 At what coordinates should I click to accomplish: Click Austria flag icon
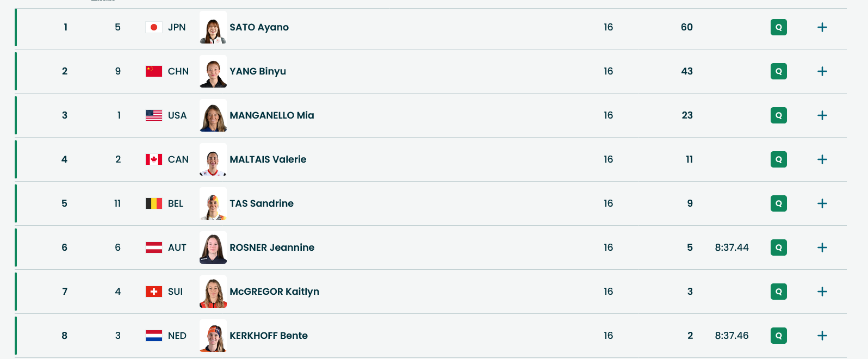click(154, 247)
